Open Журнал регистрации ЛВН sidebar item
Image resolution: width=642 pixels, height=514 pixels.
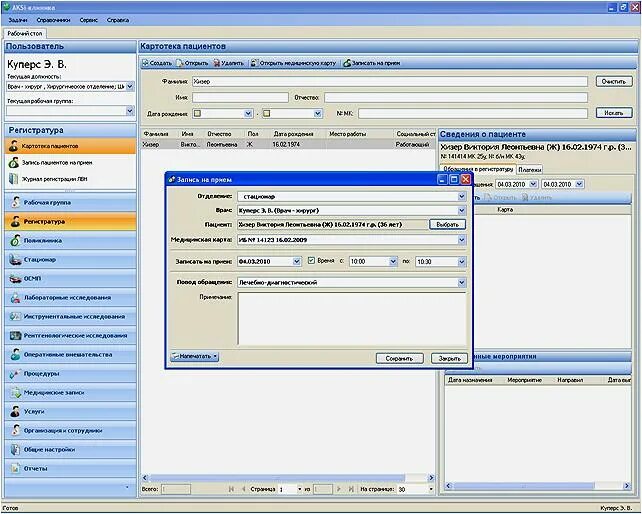point(70,179)
